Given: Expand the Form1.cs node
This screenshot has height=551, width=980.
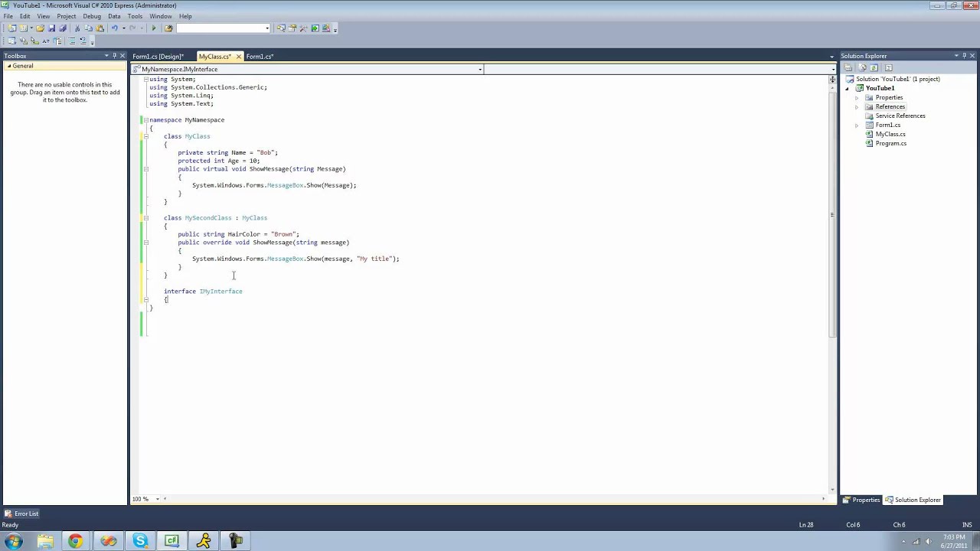Looking at the screenshot, I should tap(857, 126).
